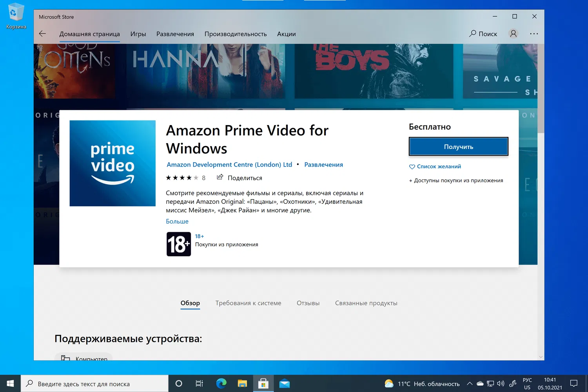Select the Акции tab
This screenshot has height=392, width=588.
[287, 34]
